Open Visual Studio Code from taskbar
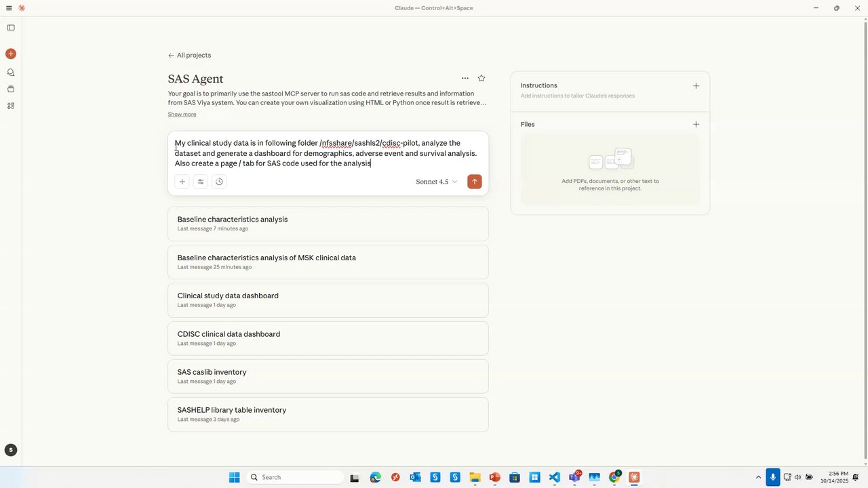Image resolution: width=868 pixels, height=488 pixels. pos(554,477)
